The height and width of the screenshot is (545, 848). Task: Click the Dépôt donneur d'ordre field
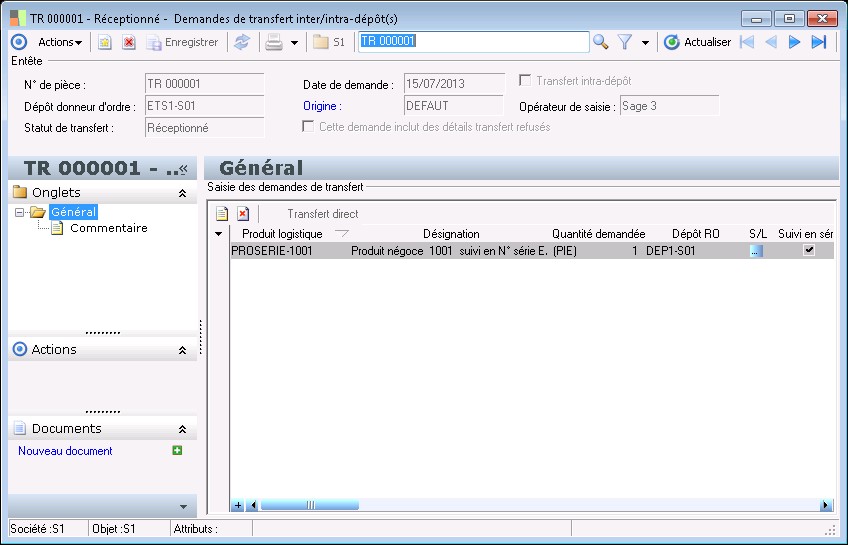[x=204, y=106]
